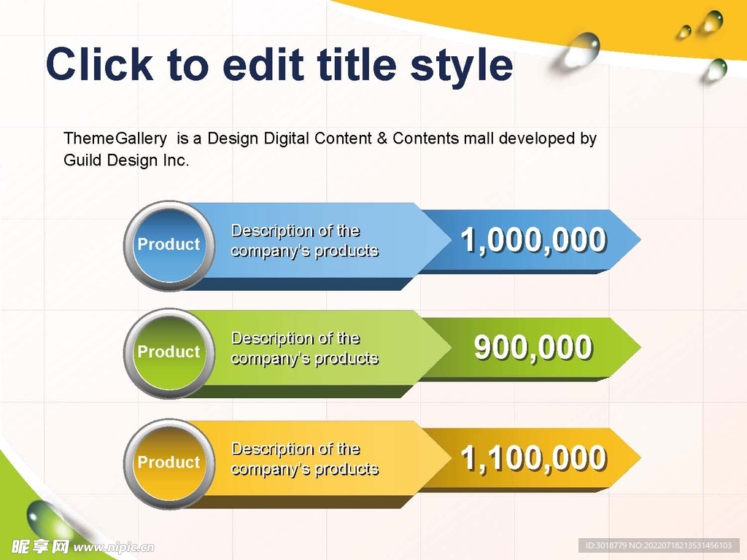Select description text in the blue arrow
This screenshot has height=560, width=747.
click(x=305, y=241)
